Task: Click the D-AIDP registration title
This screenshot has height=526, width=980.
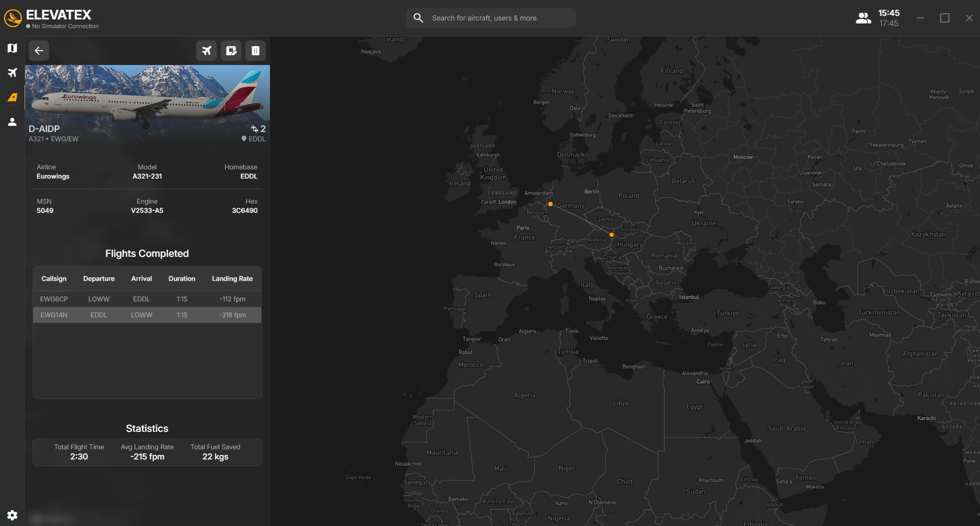Action: coord(44,129)
